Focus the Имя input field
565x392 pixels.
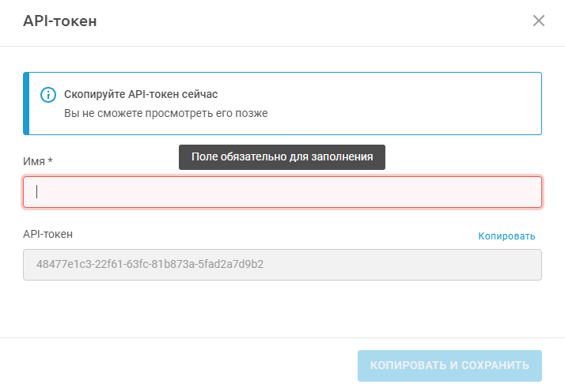coord(282,192)
